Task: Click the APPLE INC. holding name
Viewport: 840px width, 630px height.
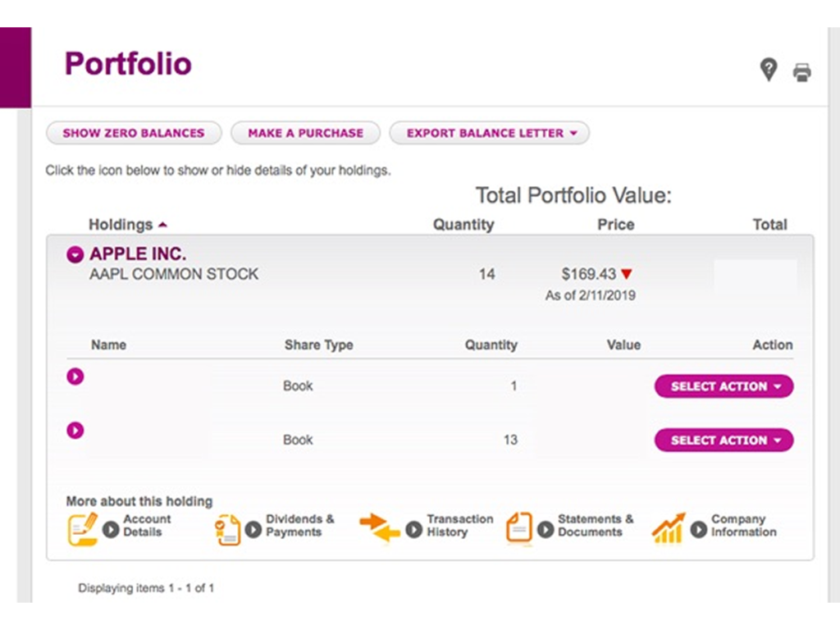Action: click(x=138, y=253)
